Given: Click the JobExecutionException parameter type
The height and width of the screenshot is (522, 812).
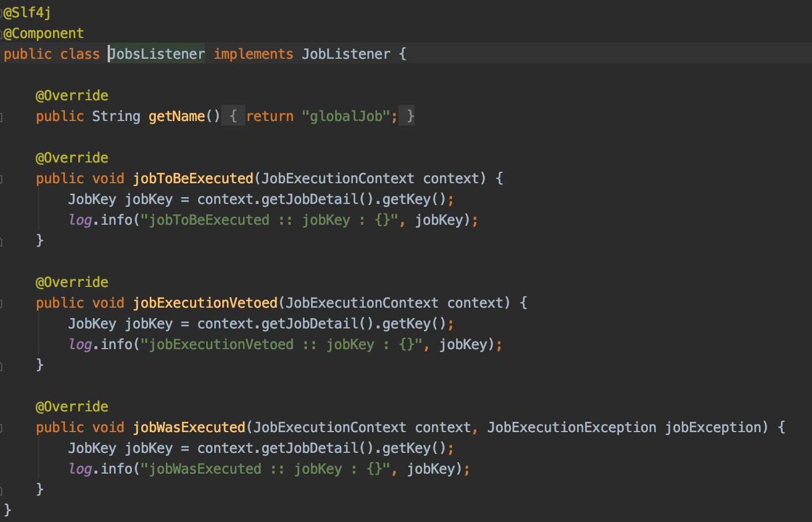Looking at the screenshot, I should 571,428.
